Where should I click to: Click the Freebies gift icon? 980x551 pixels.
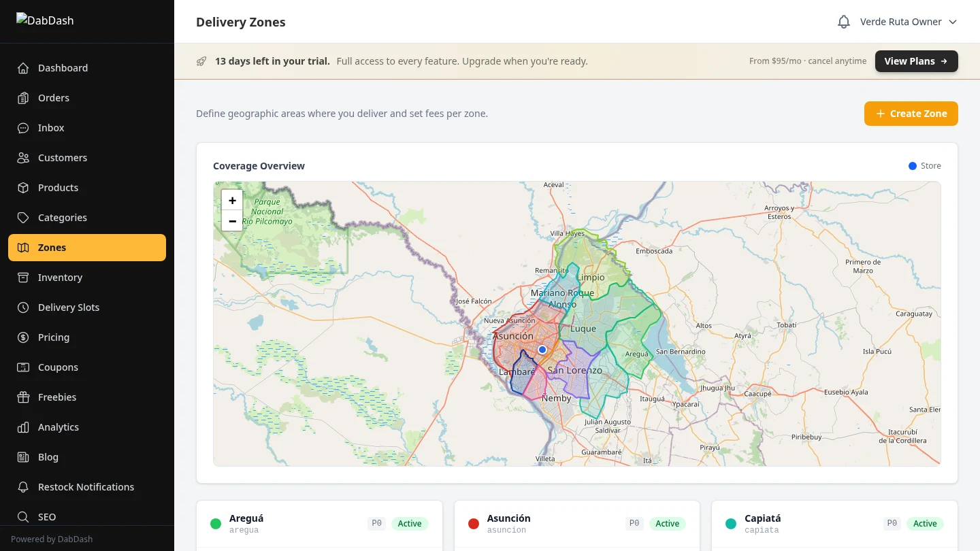pyautogui.click(x=24, y=397)
